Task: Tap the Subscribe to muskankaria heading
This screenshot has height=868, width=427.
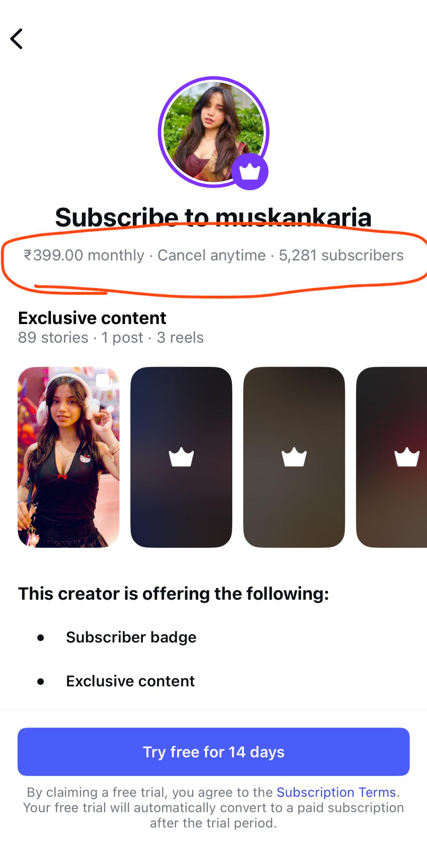Action: tap(213, 217)
